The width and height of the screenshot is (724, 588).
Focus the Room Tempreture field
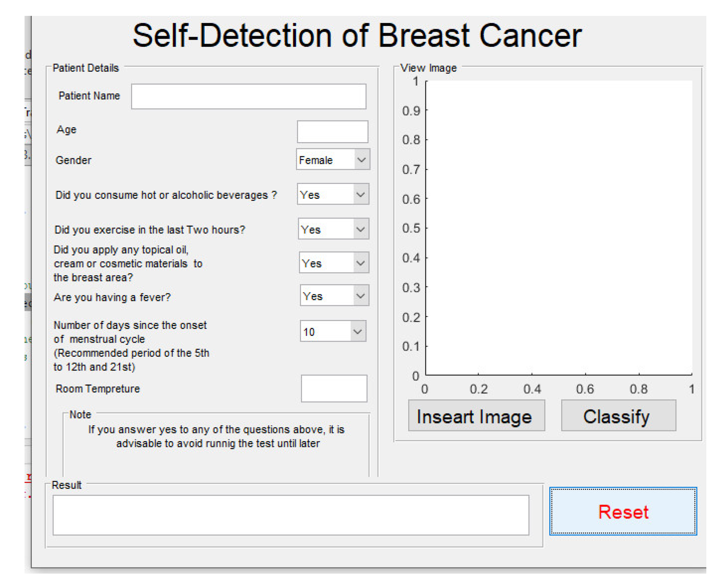(334, 389)
